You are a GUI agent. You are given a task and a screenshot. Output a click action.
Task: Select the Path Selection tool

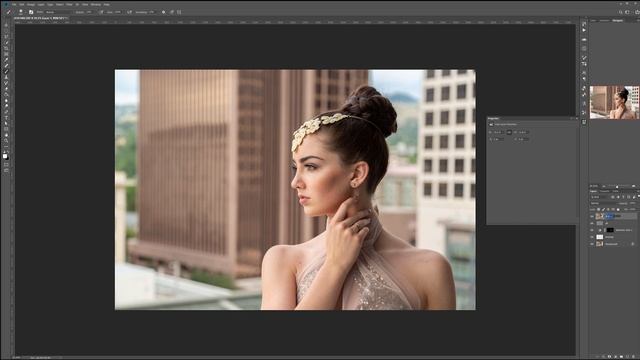point(6,123)
